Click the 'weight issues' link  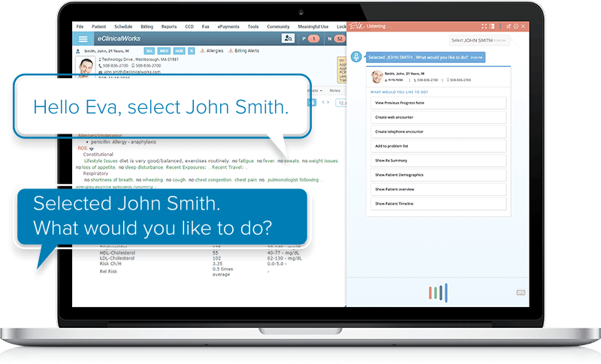[x=324, y=161]
